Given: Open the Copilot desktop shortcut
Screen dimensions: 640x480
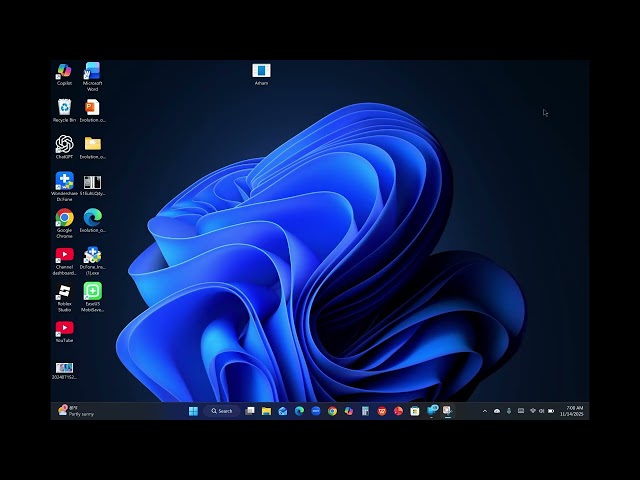Looking at the screenshot, I should 64,71.
